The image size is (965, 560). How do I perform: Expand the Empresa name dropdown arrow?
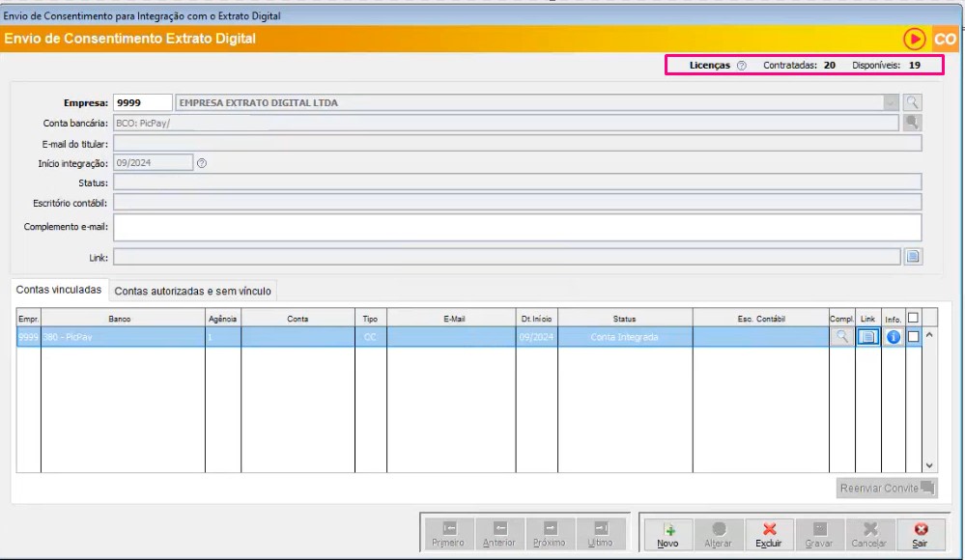point(890,102)
